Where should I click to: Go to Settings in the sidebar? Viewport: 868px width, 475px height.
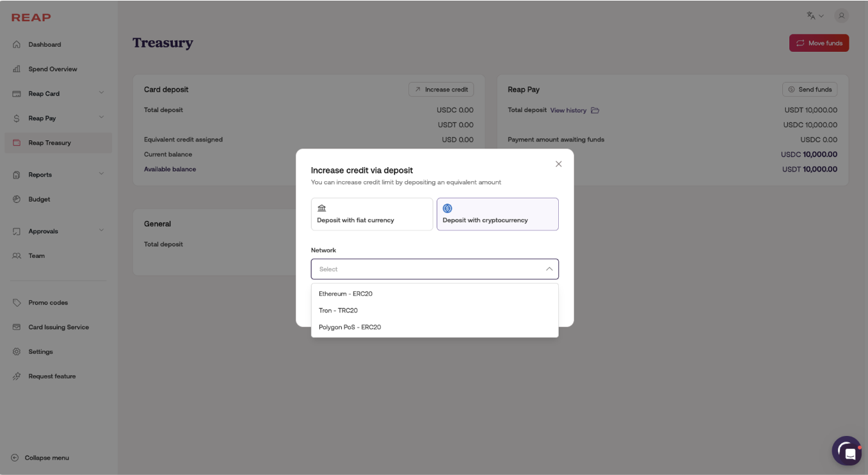[40, 351]
